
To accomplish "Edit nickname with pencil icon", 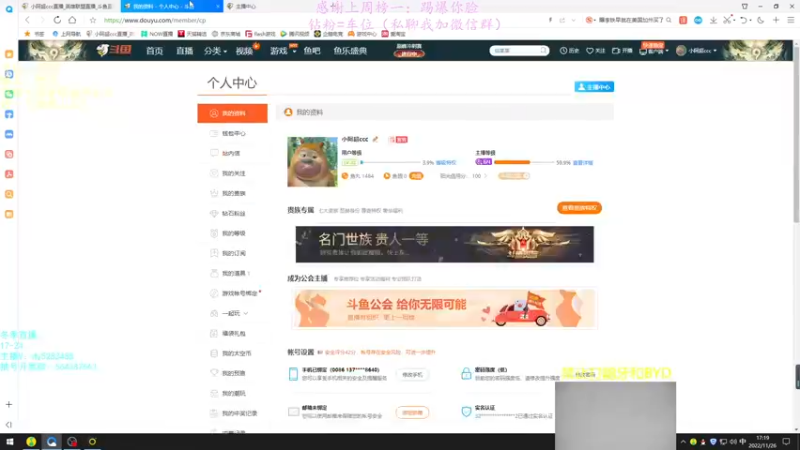I will click(376, 139).
